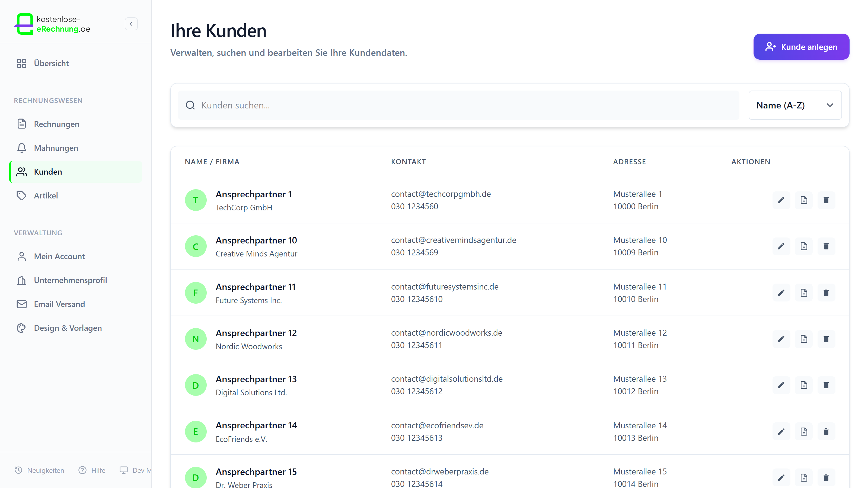Open Mein Account in the sidebar
This screenshot has height=488, width=868.
click(x=59, y=256)
